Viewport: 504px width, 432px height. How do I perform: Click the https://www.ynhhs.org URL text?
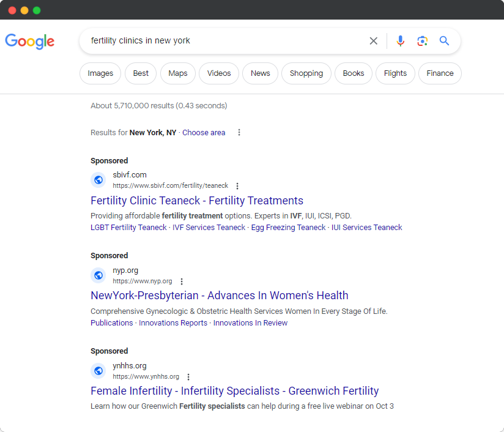coord(146,377)
